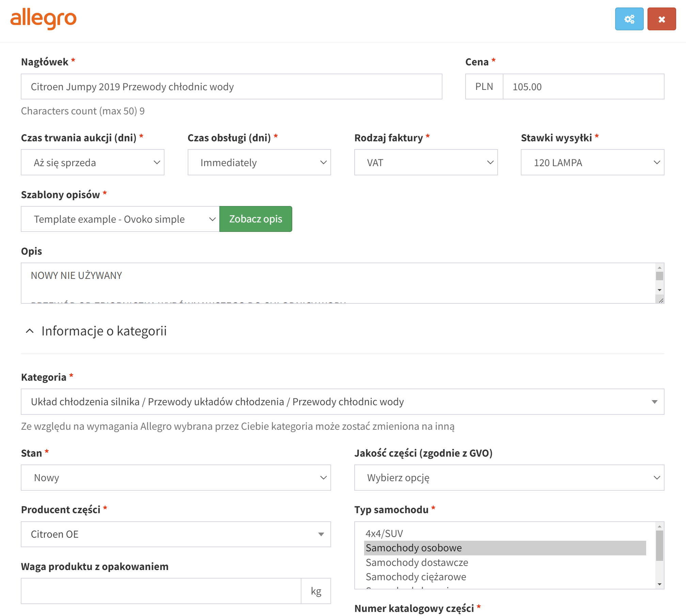The height and width of the screenshot is (616, 686).
Task: Open the Stan dropdown showing Nowy
Action: tap(175, 478)
